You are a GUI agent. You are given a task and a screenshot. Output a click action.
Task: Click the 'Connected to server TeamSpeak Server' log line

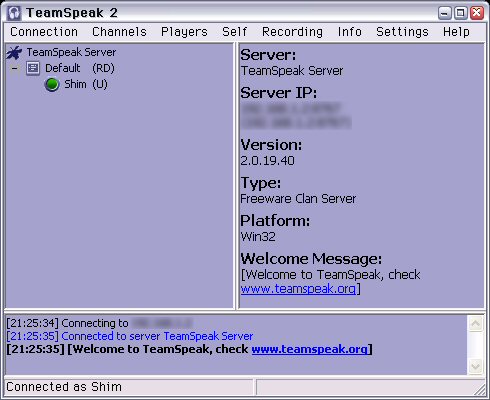click(130, 336)
